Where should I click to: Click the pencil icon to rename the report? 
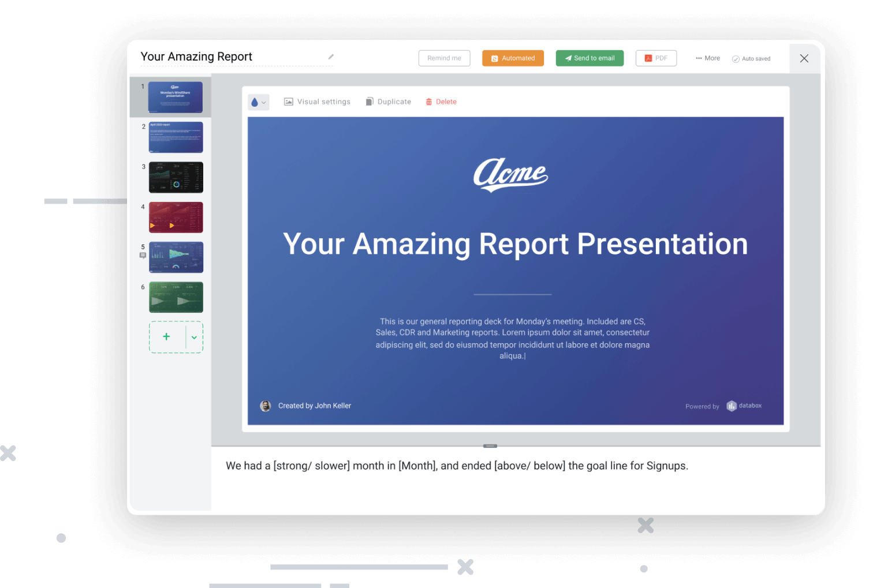(x=330, y=57)
